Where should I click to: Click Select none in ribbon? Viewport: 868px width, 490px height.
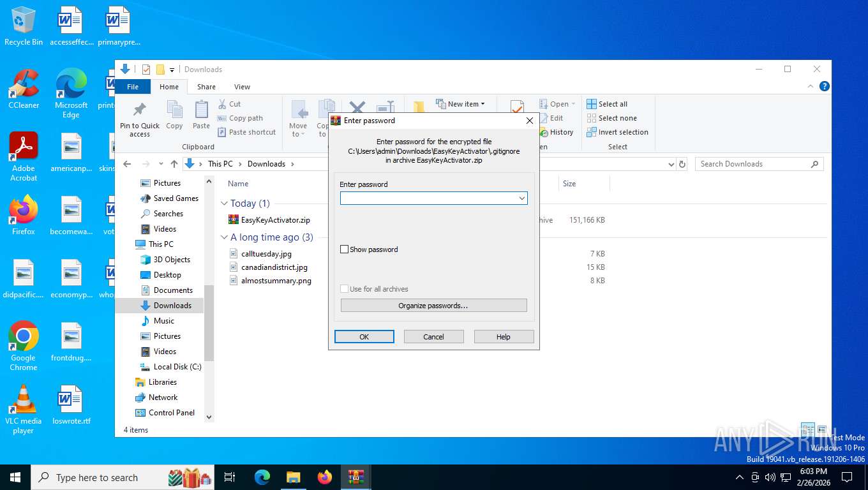[x=611, y=118]
